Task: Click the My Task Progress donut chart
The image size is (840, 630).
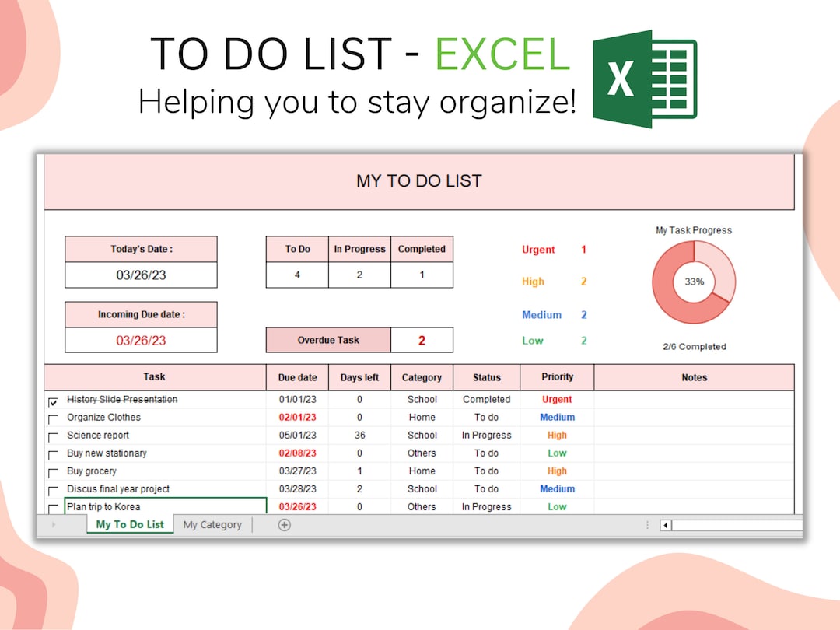Action: 694,282
